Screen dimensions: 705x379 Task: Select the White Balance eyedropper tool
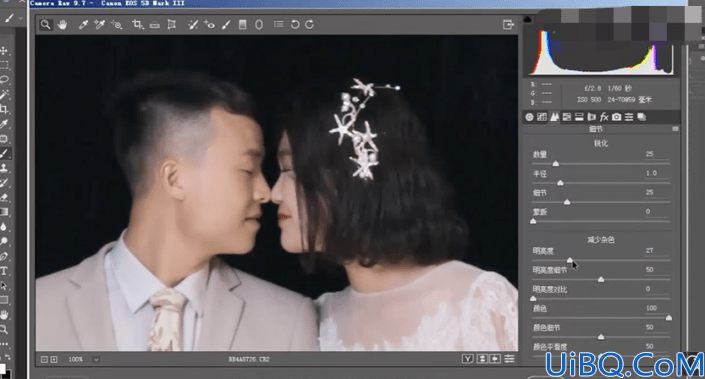tap(83, 25)
